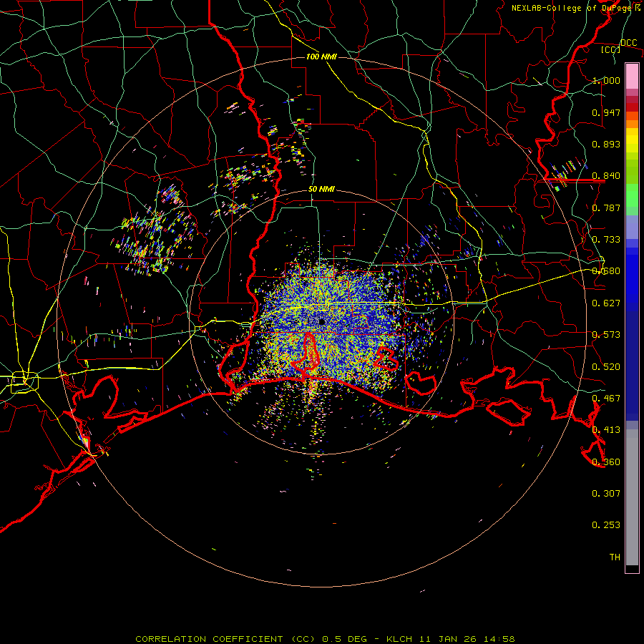Click the Correlation Coefficient KLCH caption text
This screenshot has height=644, width=644.
coord(325,639)
